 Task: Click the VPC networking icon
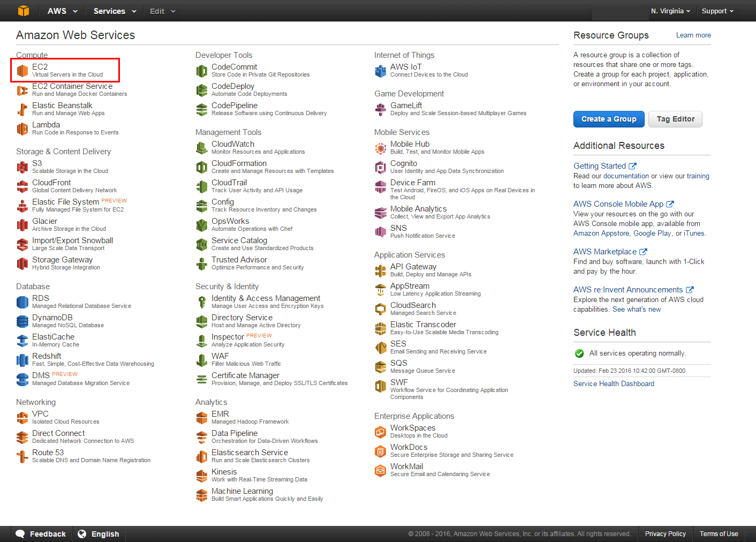[22, 418]
